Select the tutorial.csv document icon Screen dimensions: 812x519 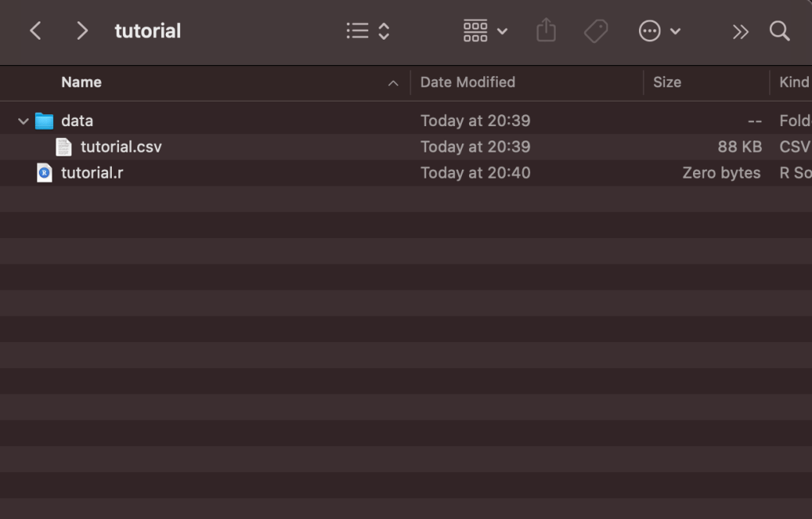pos(63,147)
